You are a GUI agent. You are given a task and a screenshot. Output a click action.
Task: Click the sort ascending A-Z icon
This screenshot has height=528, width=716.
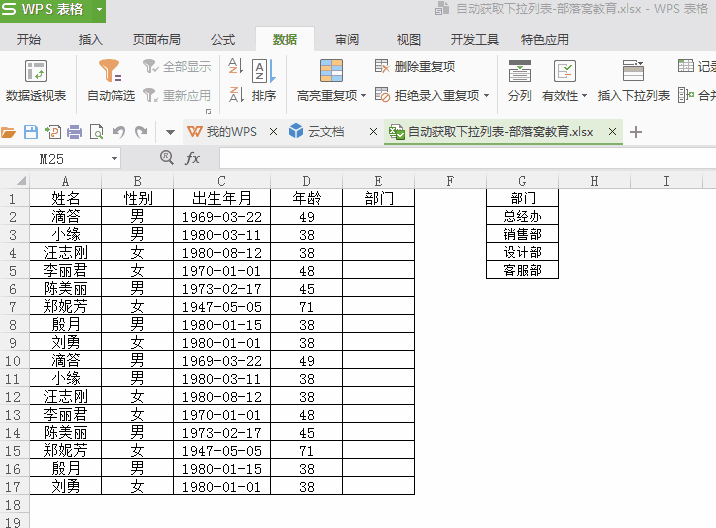point(236,67)
